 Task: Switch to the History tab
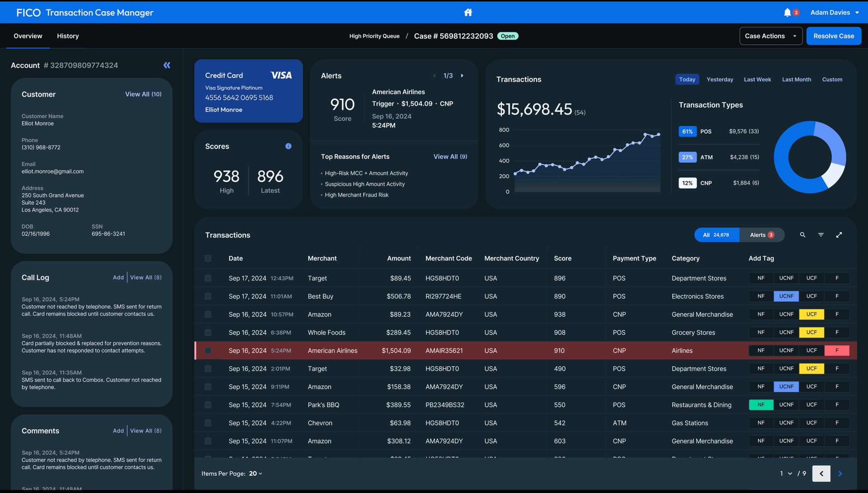(x=68, y=36)
